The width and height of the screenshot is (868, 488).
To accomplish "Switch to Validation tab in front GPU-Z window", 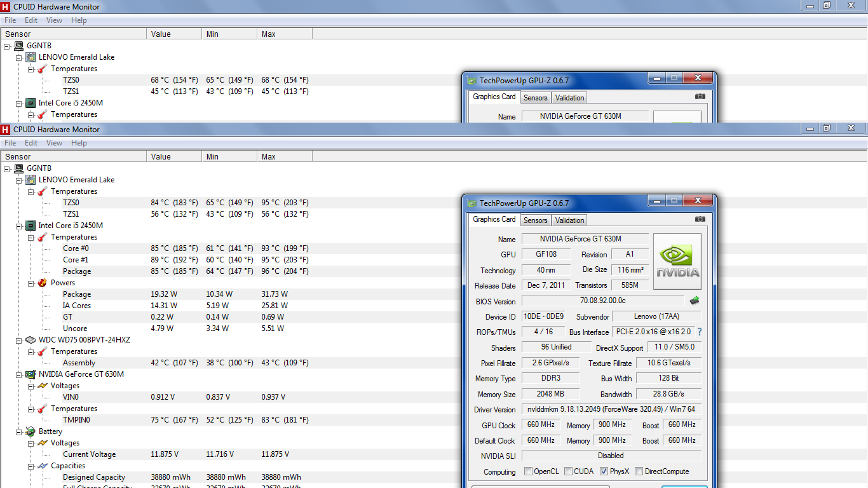I will pyautogui.click(x=569, y=220).
